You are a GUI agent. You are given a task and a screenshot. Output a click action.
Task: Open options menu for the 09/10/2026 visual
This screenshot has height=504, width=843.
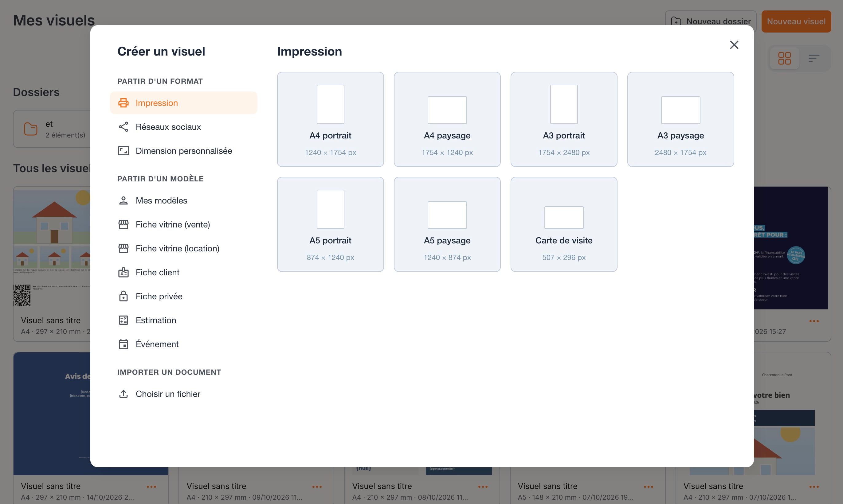click(317, 487)
